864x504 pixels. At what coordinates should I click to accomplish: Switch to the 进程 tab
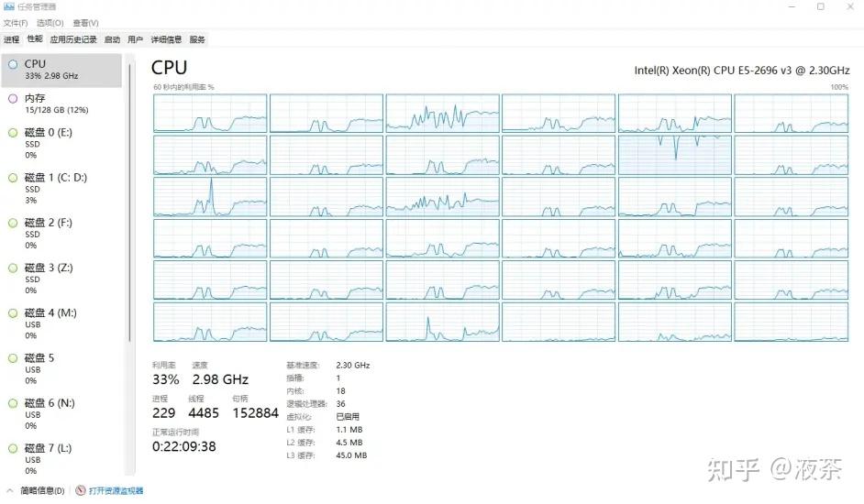tap(12, 39)
